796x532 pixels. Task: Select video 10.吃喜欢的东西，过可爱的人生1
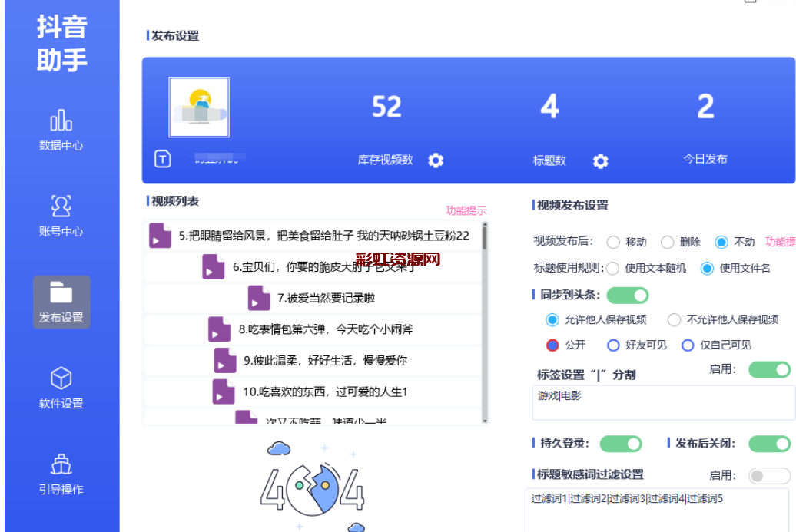(324, 392)
